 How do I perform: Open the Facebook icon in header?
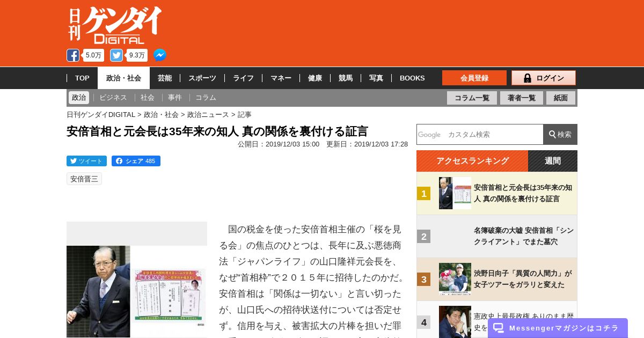(73, 55)
